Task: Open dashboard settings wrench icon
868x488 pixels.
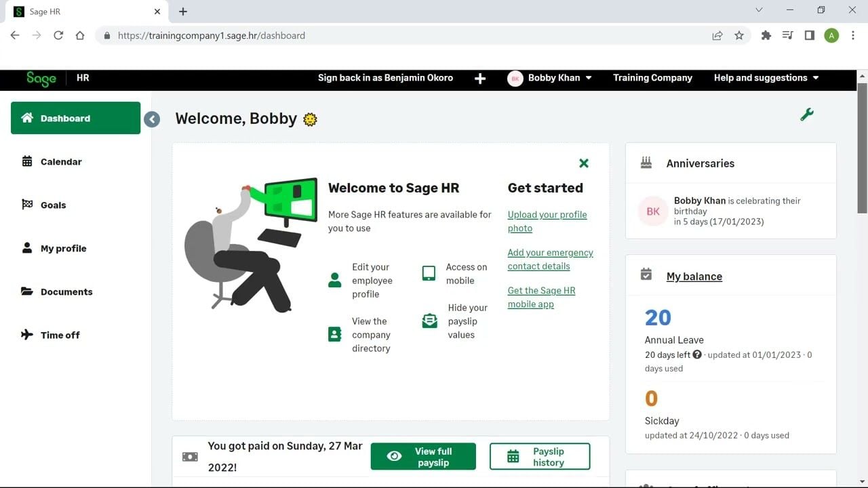Action: pos(807,115)
